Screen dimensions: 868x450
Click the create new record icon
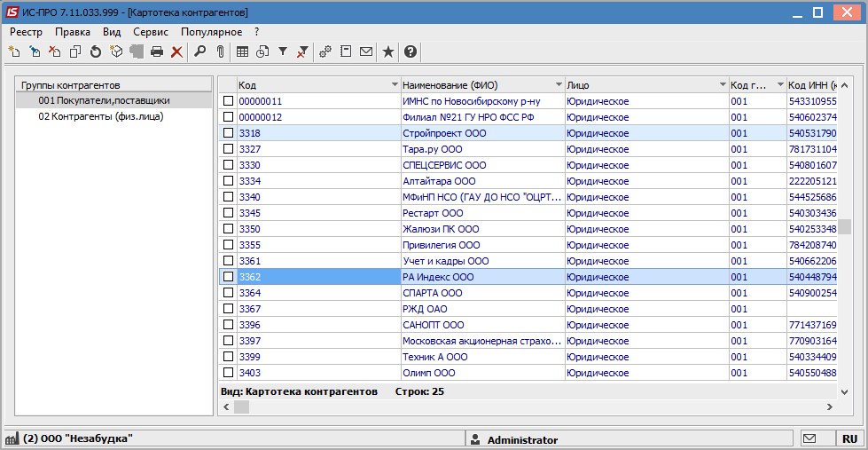point(14,52)
